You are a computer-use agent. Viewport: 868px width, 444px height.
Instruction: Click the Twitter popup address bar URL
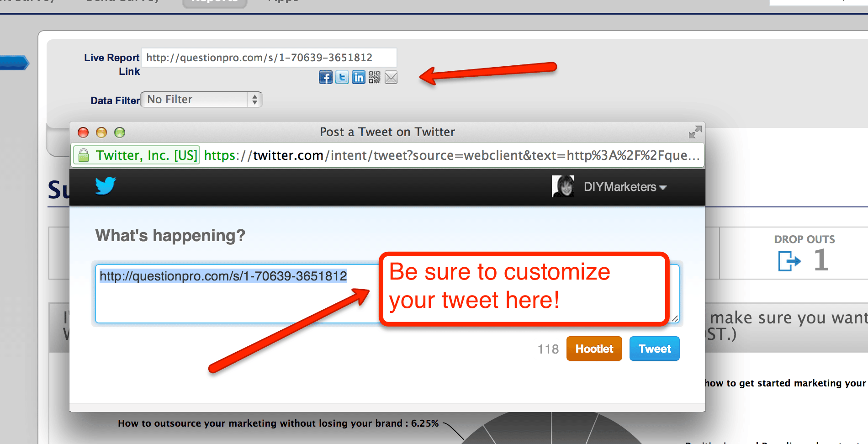[x=452, y=155]
